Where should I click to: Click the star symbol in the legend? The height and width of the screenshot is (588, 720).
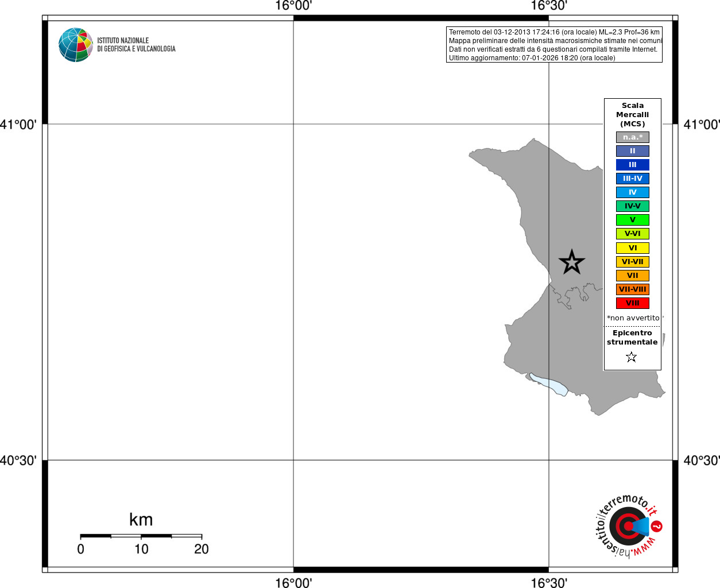point(632,357)
